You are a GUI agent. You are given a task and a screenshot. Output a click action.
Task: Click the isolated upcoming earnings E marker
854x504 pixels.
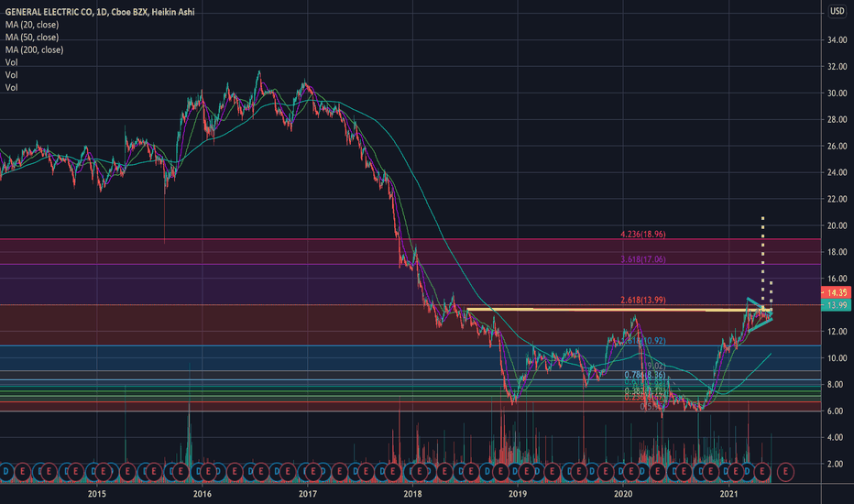[785, 471]
